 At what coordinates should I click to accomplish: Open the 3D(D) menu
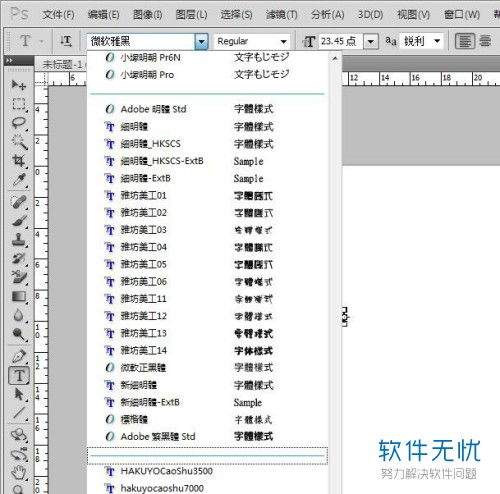(x=370, y=15)
